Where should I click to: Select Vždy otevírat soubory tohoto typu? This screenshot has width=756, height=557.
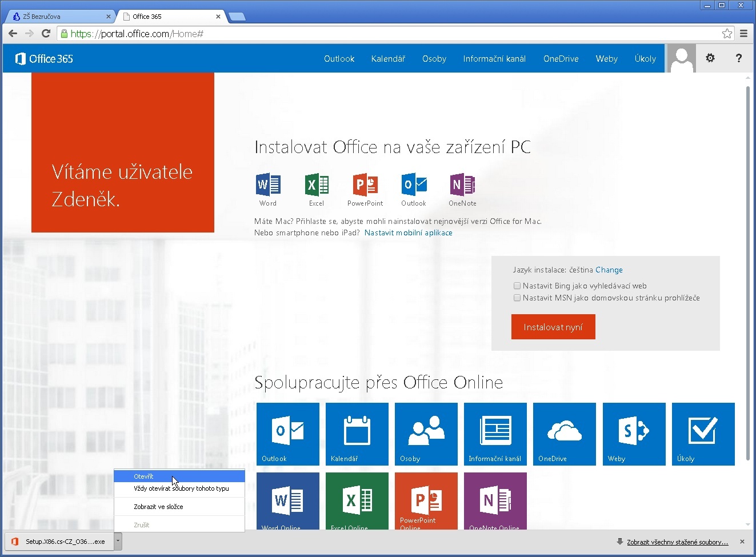179,488
